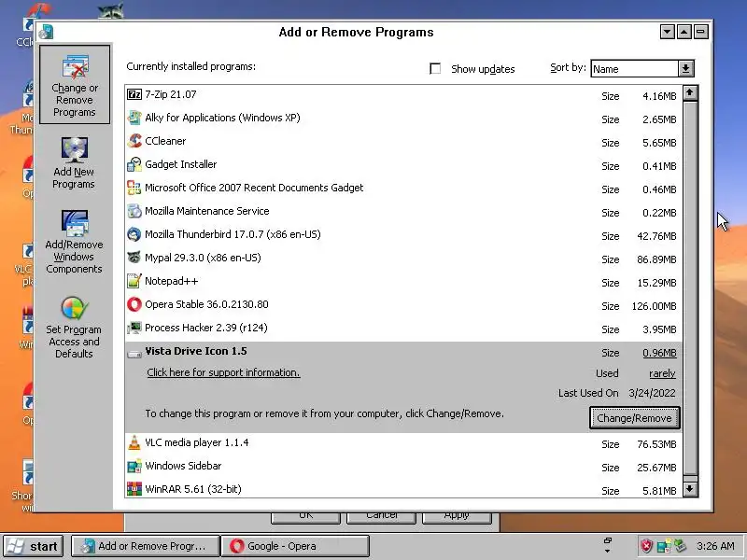
Task: Select the Mozilla Thunderbird icon
Action: click(134, 234)
